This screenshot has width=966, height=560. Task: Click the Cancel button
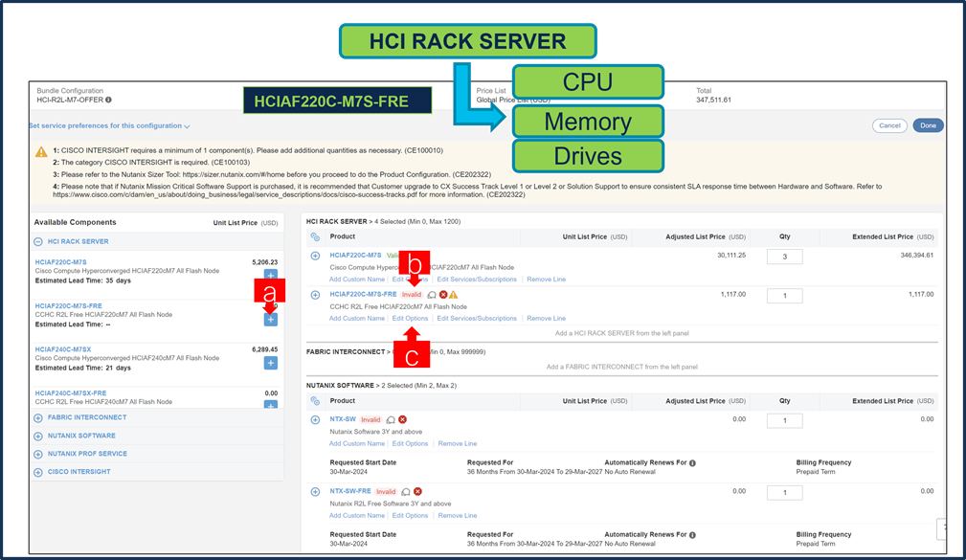[x=889, y=125]
